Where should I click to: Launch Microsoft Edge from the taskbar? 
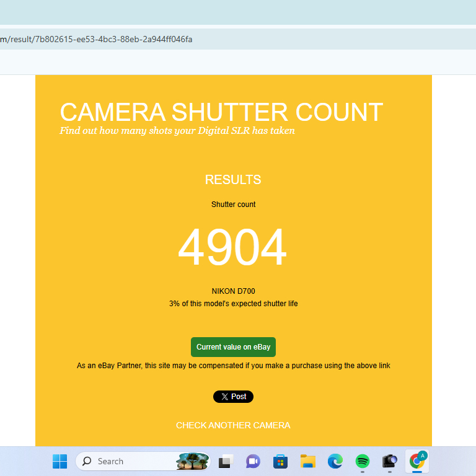click(x=335, y=461)
